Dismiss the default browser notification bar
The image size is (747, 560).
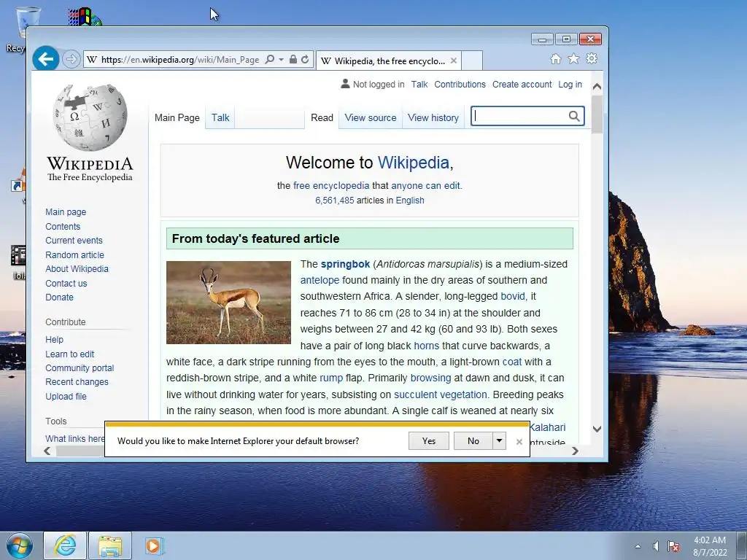point(519,442)
